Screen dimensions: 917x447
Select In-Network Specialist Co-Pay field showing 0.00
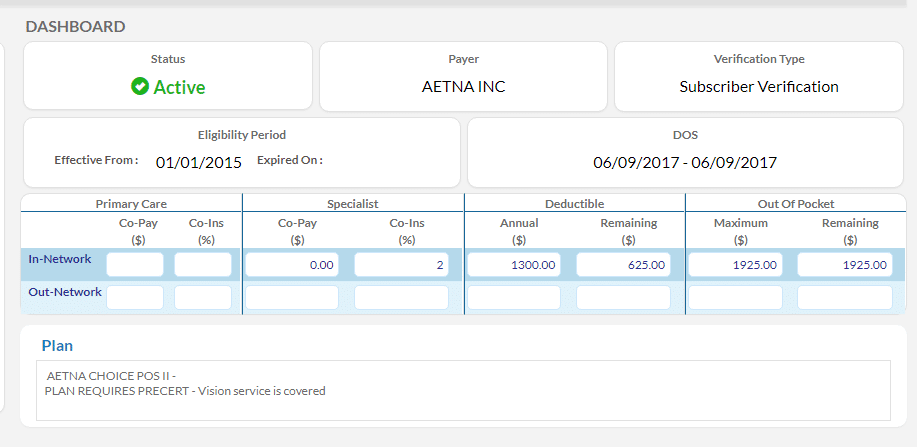(292, 265)
